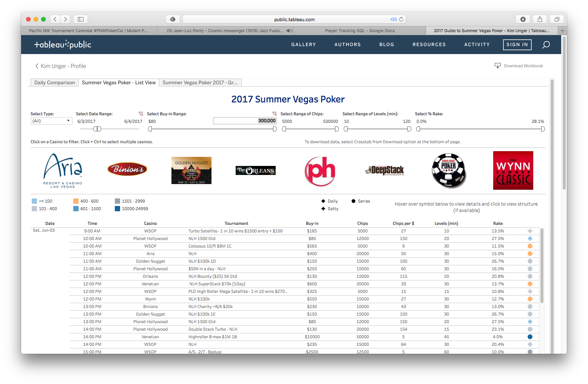The width and height of the screenshot is (588, 384).
Task: Open the Gallery menu item
Action: point(303,45)
